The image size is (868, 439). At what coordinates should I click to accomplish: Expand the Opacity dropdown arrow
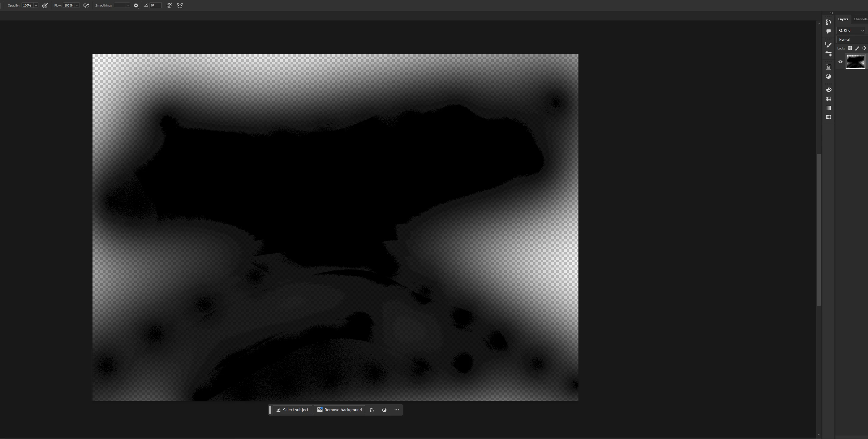(36, 6)
